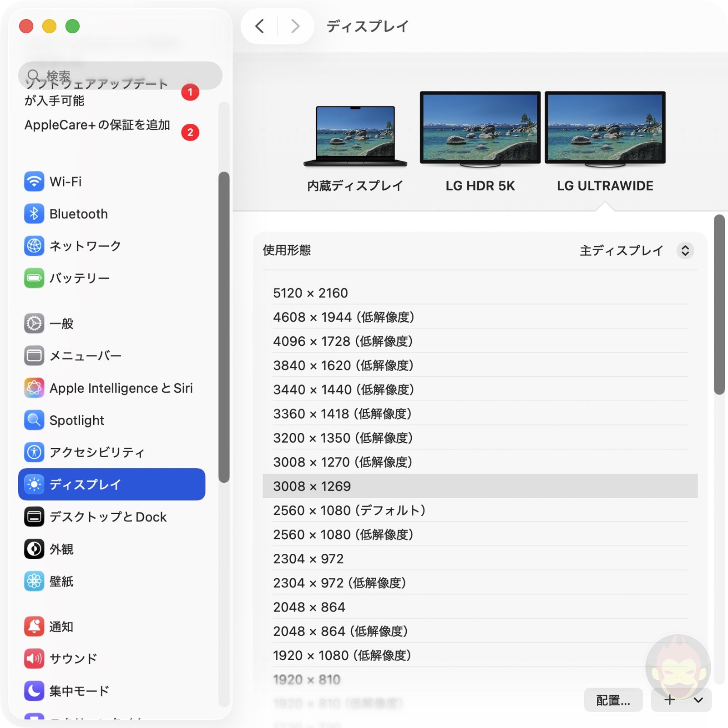Expand the chevron beside the plus button
This screenshot has width=728, height=728.
click(698, 700)
